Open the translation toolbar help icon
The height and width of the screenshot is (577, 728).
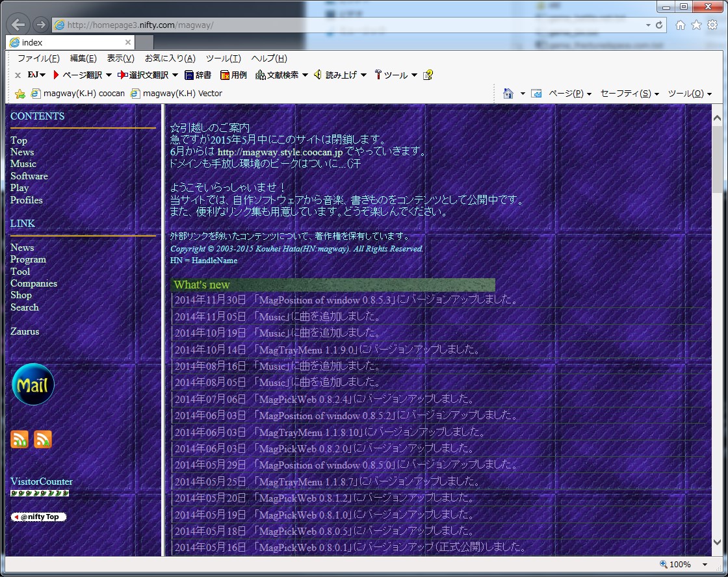428,75
